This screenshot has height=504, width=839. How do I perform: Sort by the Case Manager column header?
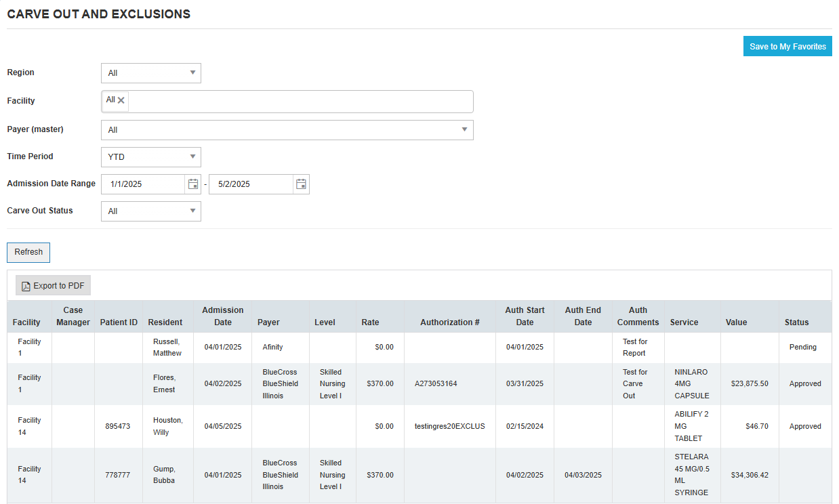tap(73, 316)
